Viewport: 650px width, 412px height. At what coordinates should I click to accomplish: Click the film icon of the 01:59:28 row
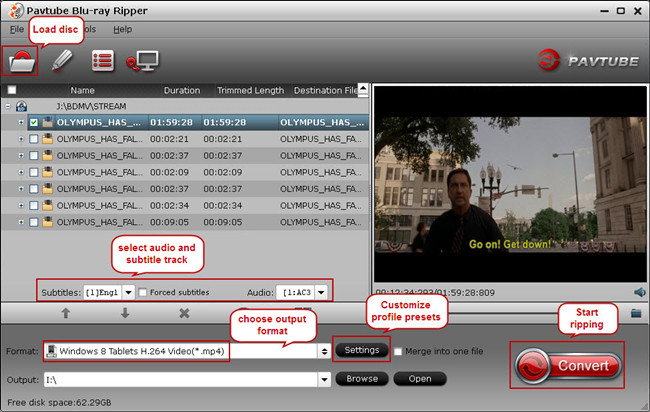click(x=48, y=122)
